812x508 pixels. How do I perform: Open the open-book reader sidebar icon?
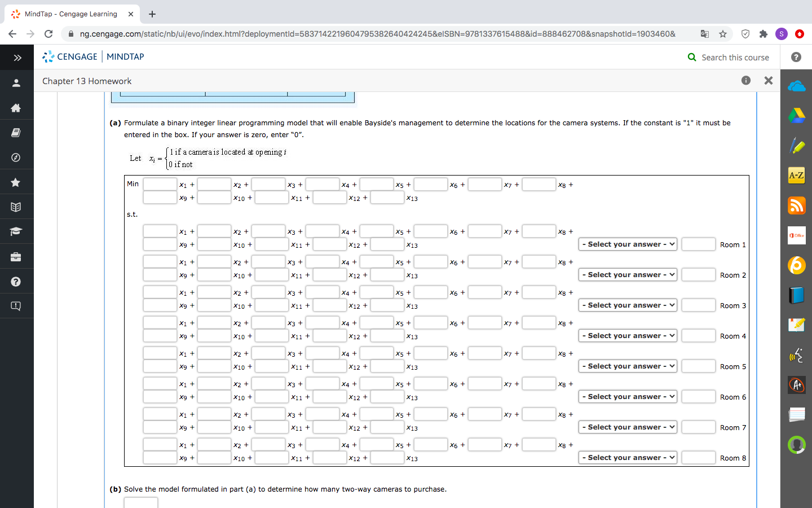coord(16,207)
